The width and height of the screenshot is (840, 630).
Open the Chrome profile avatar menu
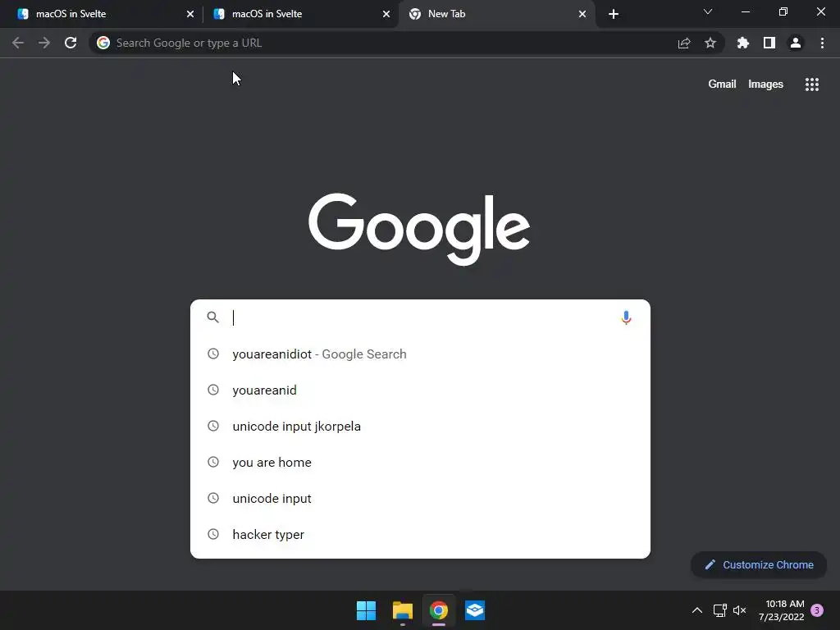(796, 43)
